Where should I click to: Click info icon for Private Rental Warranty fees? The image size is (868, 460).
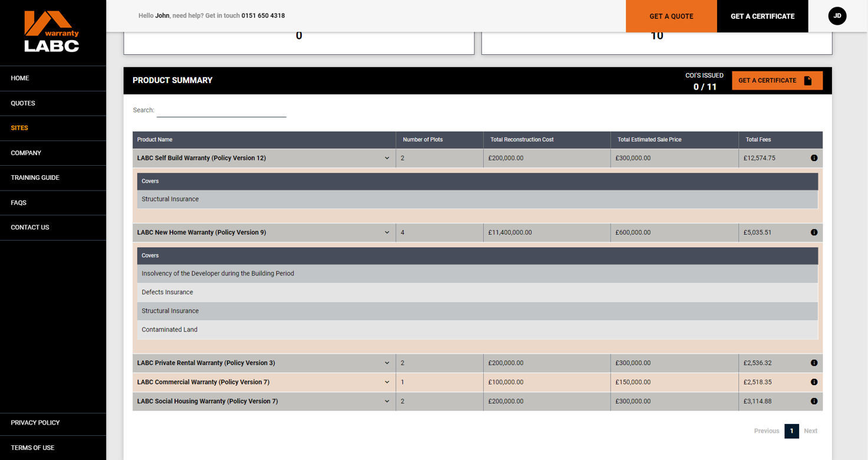(x=814, y=363)
